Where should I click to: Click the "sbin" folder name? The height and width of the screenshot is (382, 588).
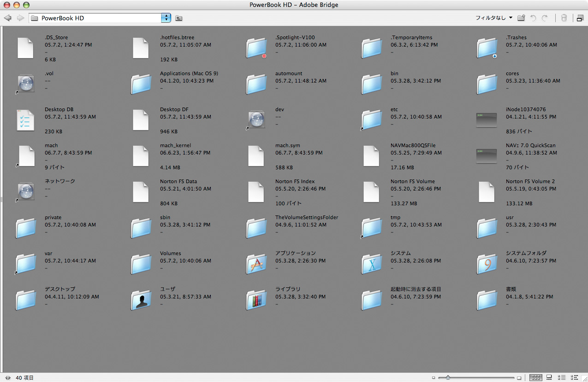click(x=165, y=217)
